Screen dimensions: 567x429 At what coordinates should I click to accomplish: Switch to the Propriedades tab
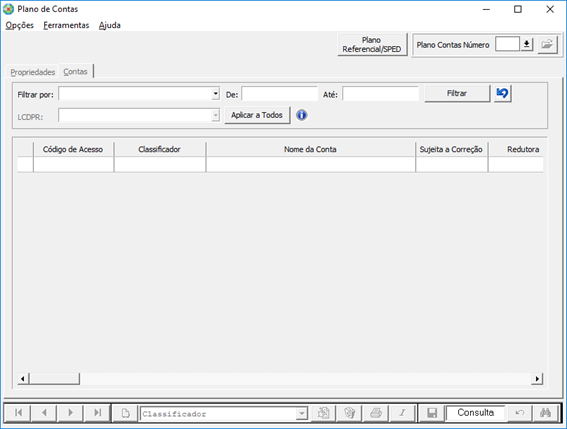pos(33,72)
